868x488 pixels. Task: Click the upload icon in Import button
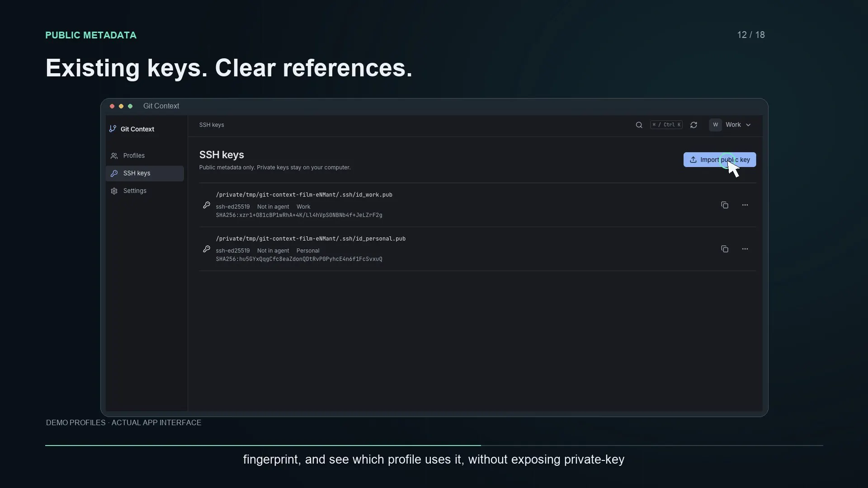693,160
